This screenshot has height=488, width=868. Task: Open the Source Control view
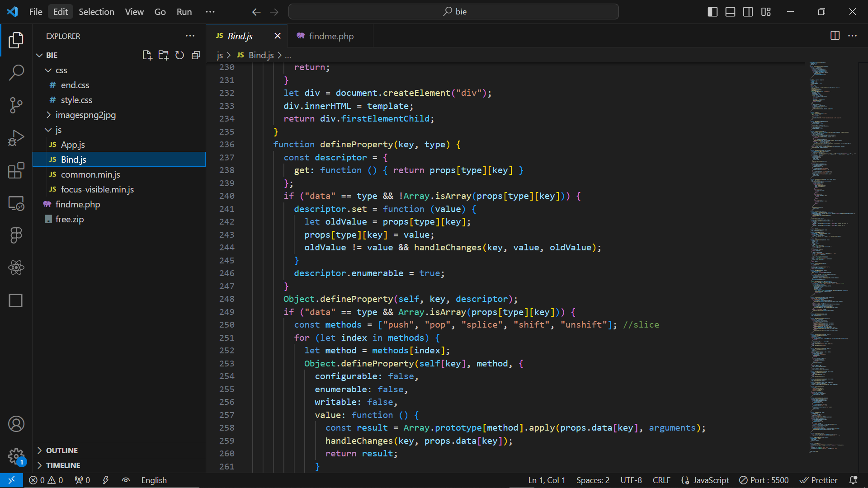pyautogui.click(x=16, y=105)
